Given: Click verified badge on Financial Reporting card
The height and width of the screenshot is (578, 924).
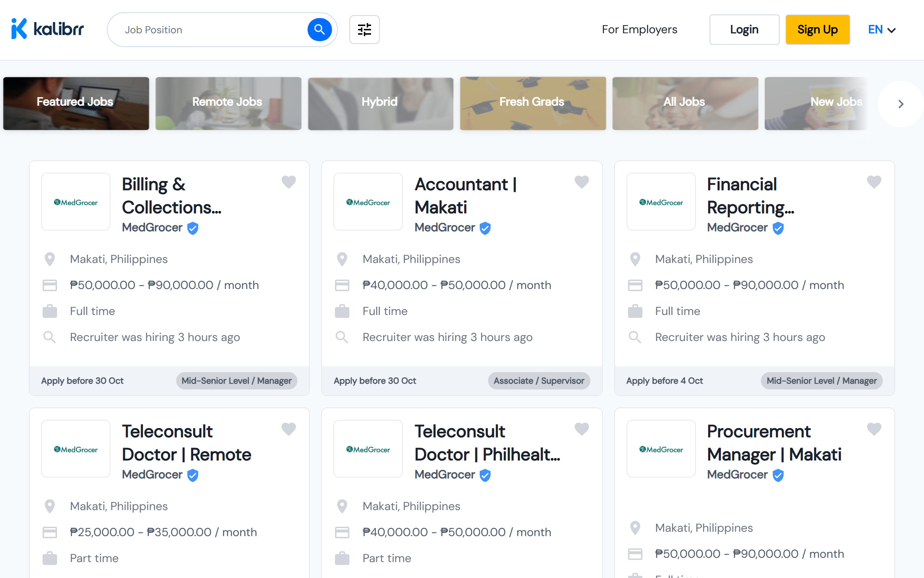Looking at the screenshot, I should point(778,228).
